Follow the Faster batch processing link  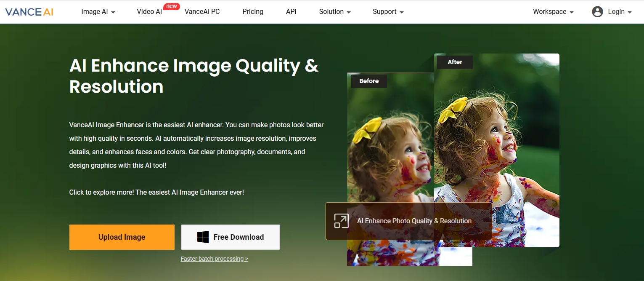(x=215, y=259)
